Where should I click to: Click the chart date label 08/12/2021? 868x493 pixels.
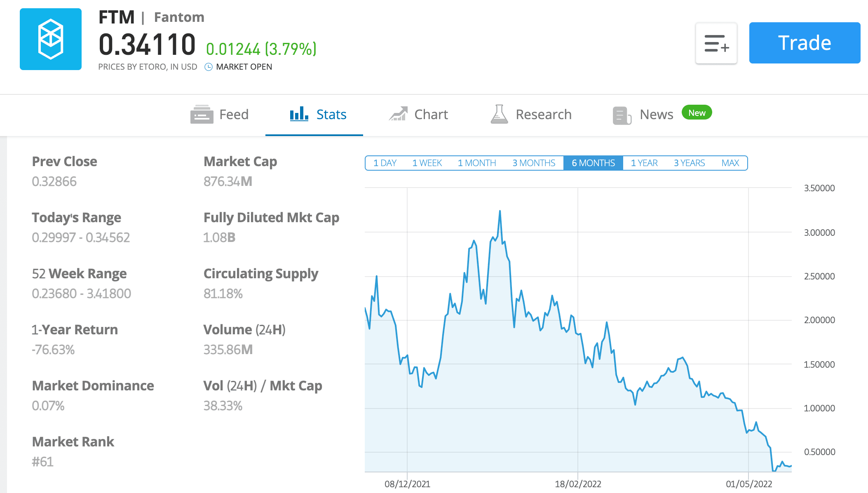click(x=407, y=484)
